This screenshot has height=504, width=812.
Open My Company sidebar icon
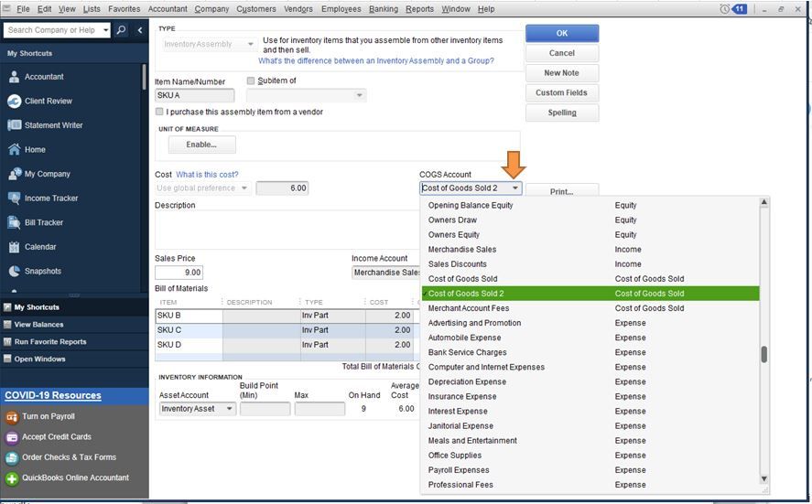click(x=15, y=174)
